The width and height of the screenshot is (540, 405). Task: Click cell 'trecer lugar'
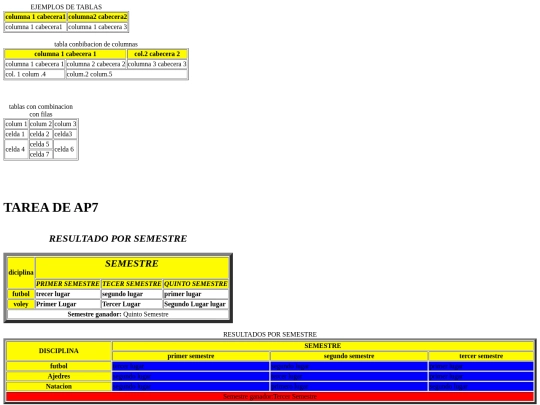coord(68,294)
